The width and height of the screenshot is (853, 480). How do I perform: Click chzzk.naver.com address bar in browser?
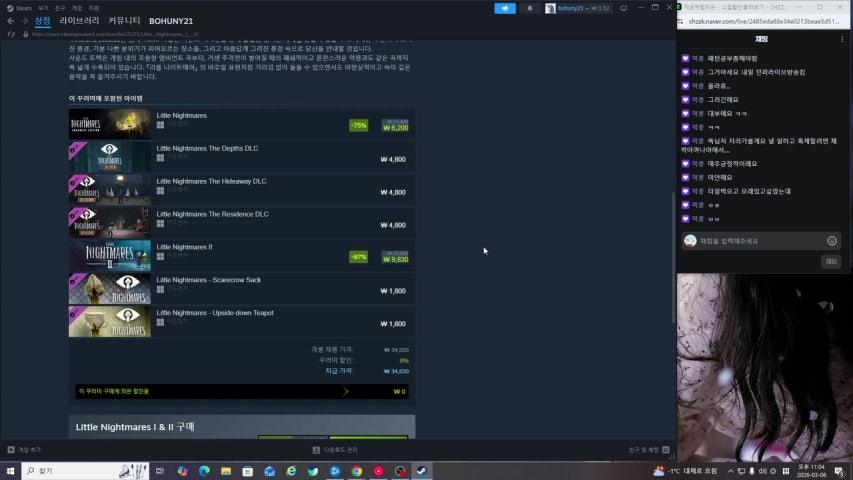point(764,21)
